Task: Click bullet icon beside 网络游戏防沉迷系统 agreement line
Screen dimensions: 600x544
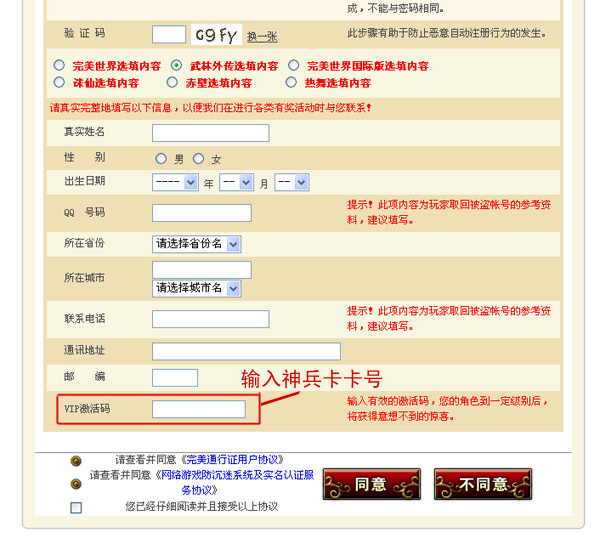Action: click(76, 483)
